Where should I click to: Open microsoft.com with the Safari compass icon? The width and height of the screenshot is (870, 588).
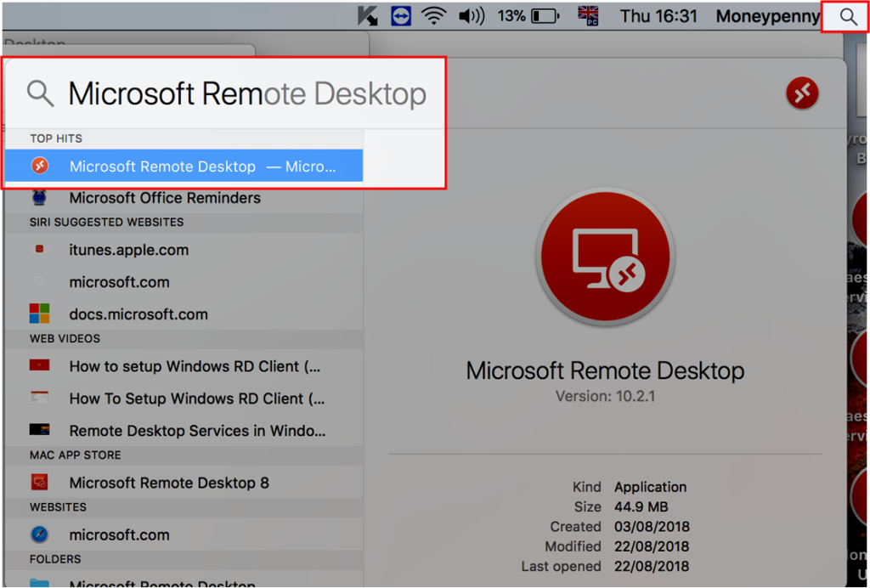click(x=184, y=534)
